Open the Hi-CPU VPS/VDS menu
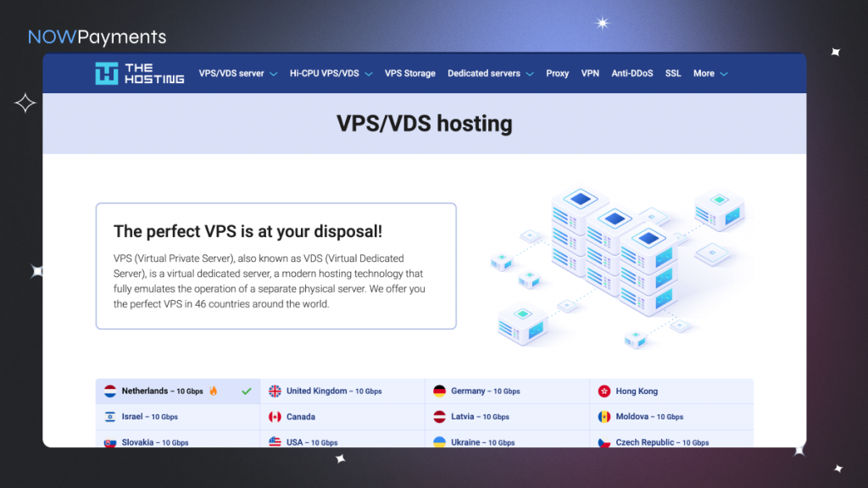868x488 pixels. [x=325, y=73]
